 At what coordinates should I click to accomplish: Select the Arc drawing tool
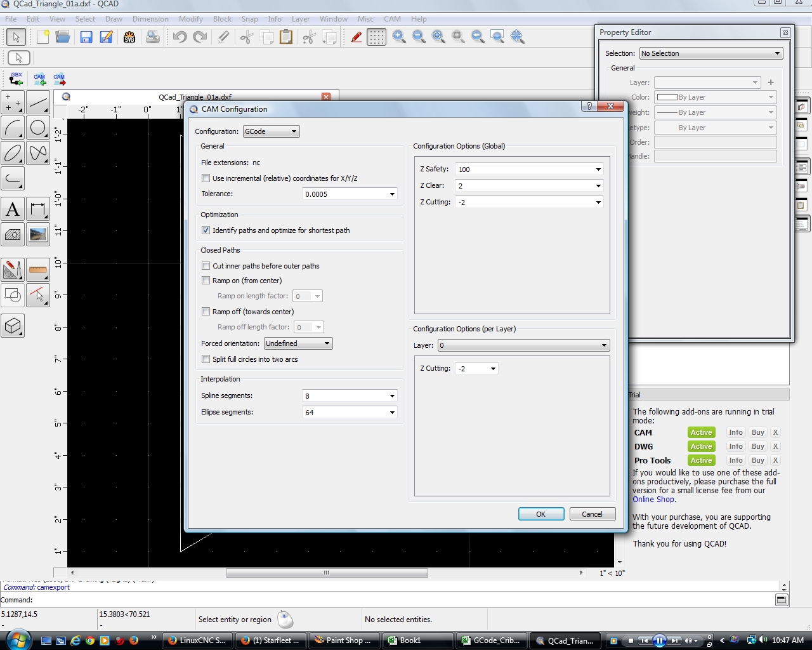click(13, 128)
